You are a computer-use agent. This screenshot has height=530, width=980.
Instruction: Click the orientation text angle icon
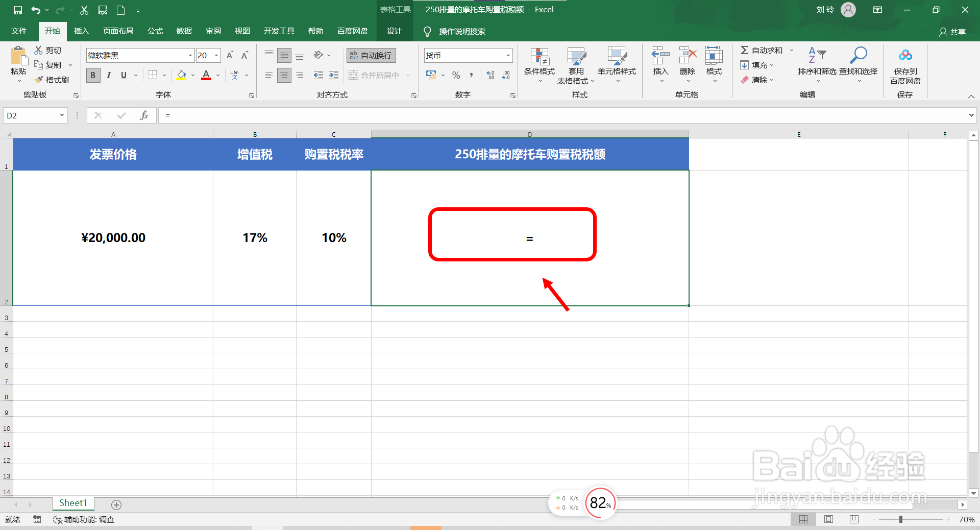pos(318,55)
